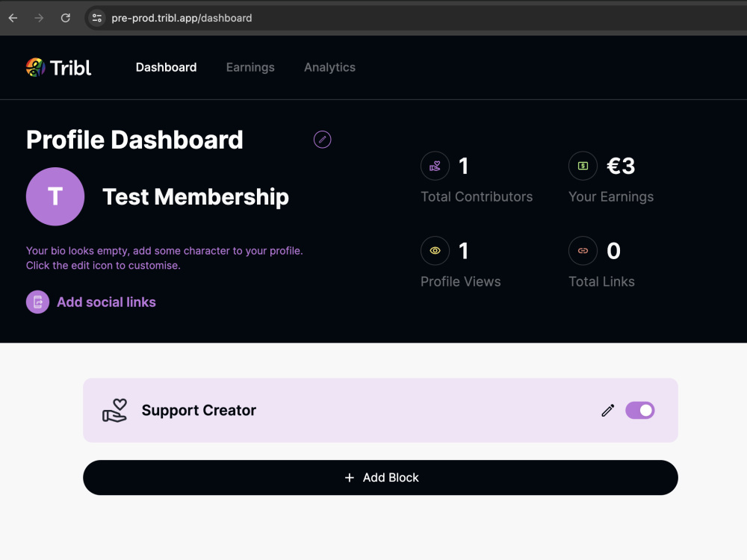Click the Add Block button
Viewport: 747px width, 560px height.
pyautogui.click(x=380, y=478)
